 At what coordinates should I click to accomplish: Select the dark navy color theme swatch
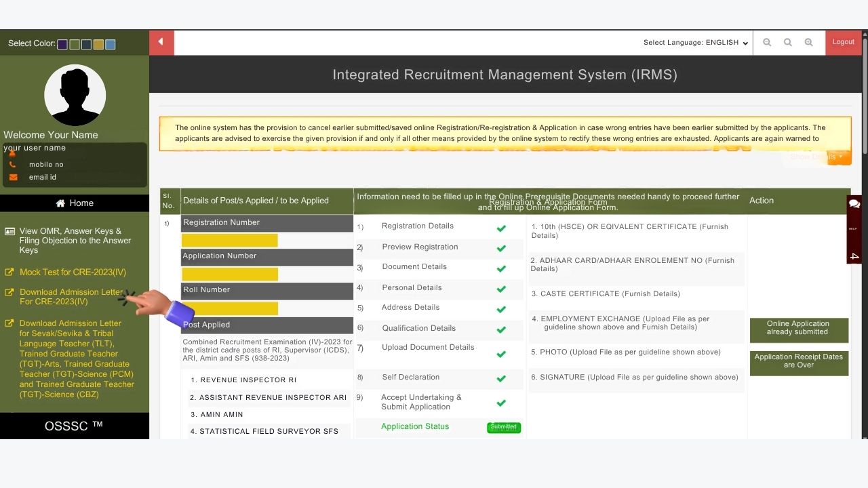tap(86, 44)
